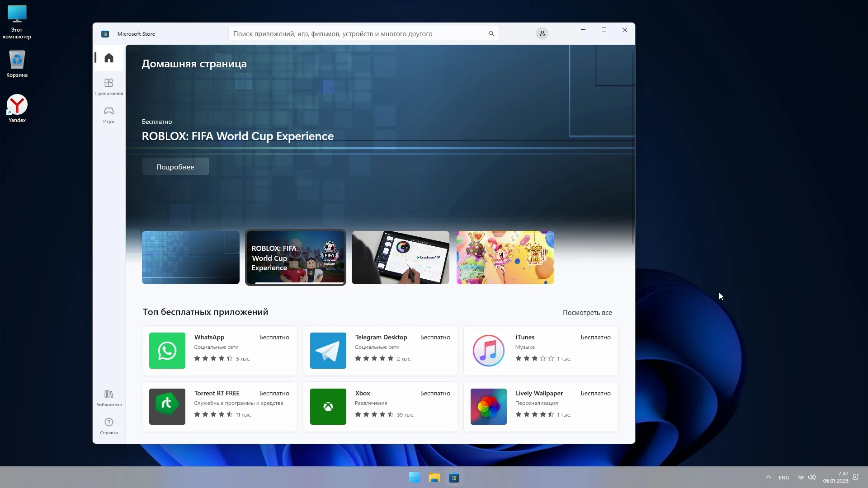Open the user account profile icon

[542, 33]
